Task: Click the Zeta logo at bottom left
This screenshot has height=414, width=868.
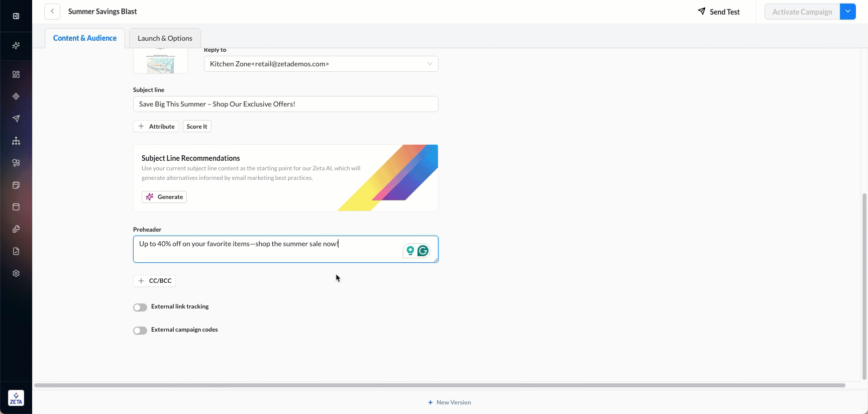Action: pyautogui.click(x=16, y=398)
